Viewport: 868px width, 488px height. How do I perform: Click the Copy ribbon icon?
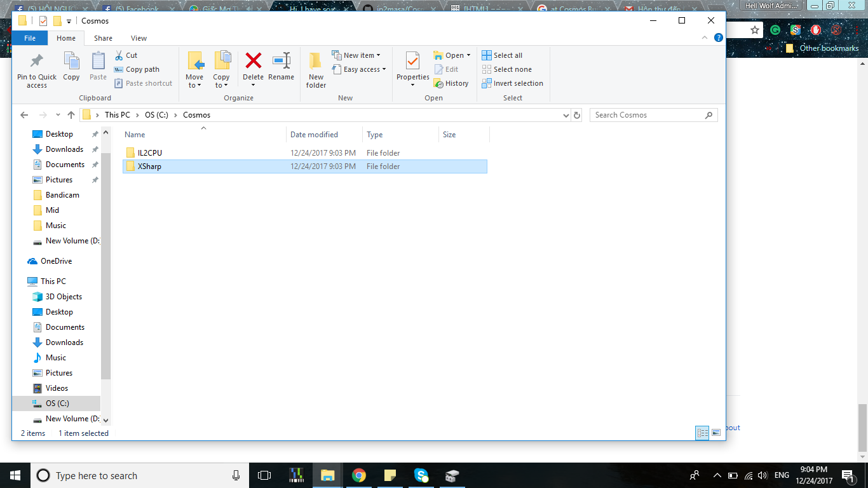71,61
